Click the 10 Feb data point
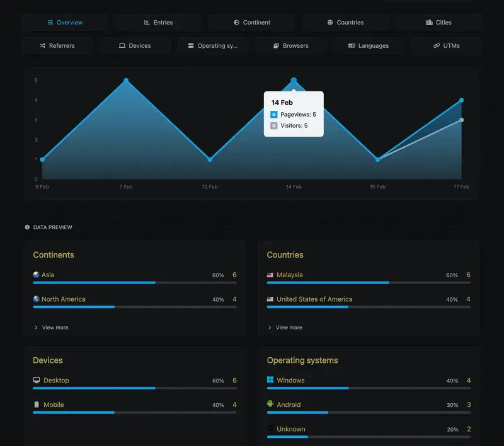 (x=210, y=159)
